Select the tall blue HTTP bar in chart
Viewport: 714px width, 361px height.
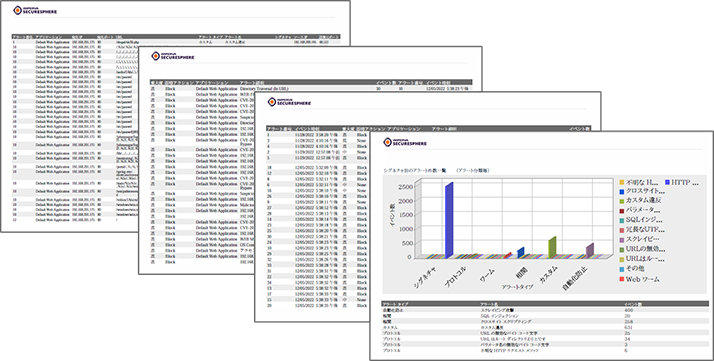coord(449,220)
